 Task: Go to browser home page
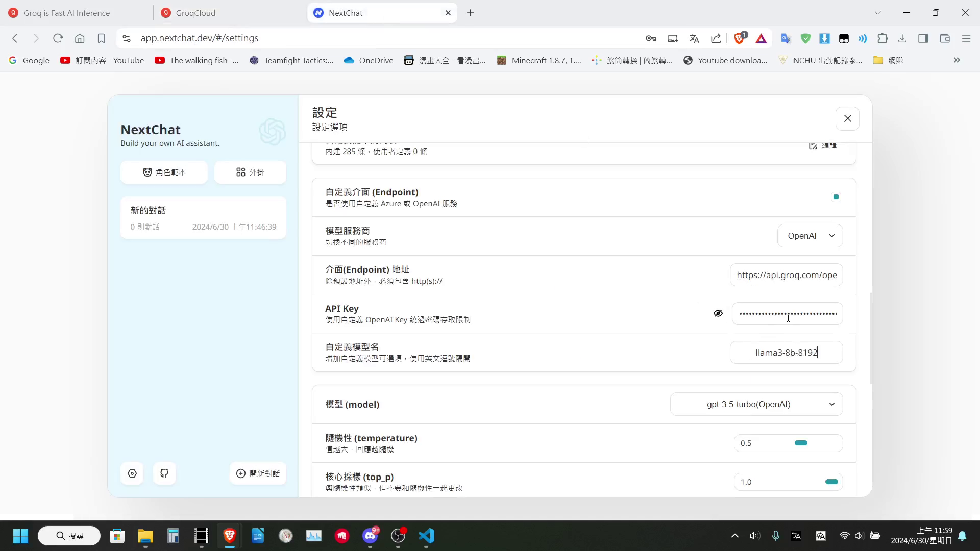(80, 38)
